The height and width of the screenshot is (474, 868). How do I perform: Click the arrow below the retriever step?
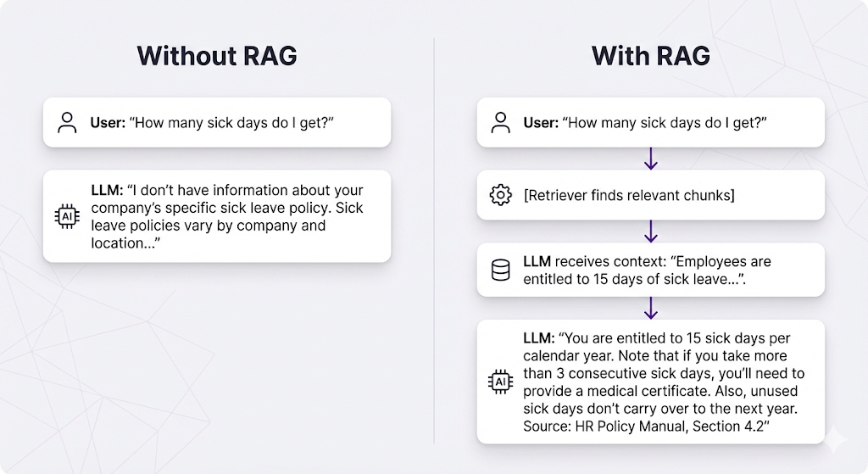point(650,231)
